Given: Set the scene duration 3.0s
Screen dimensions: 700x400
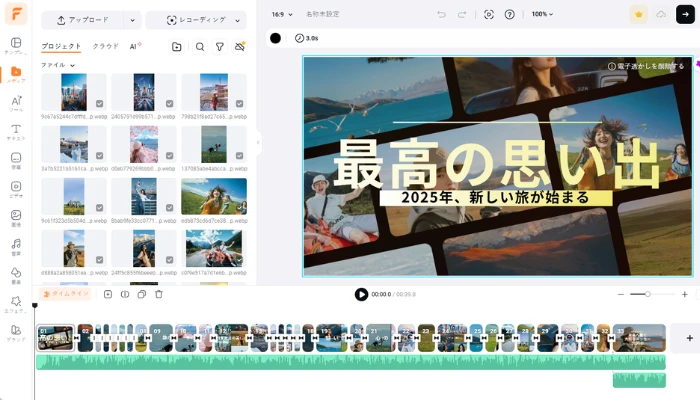Looking at the screenshot, I should [307, 38].
